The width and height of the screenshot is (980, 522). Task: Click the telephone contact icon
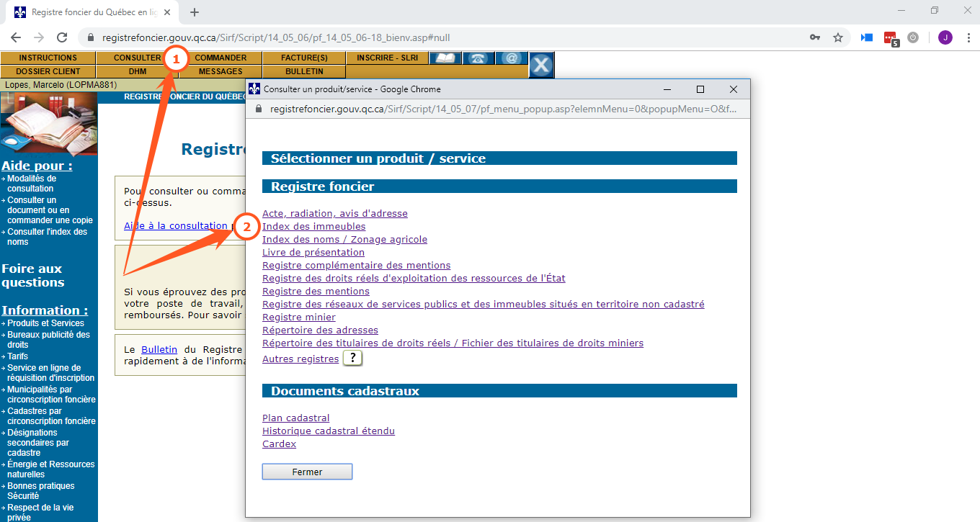click(x=478, y=58)
